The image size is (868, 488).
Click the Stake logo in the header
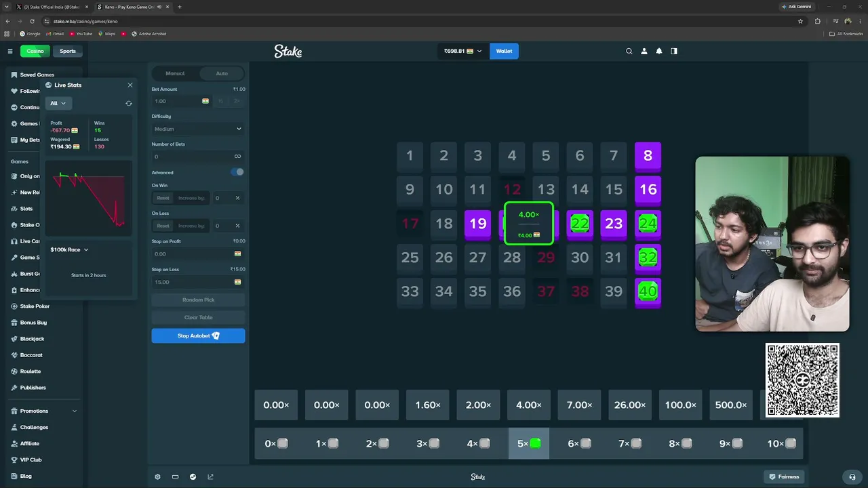288,51
